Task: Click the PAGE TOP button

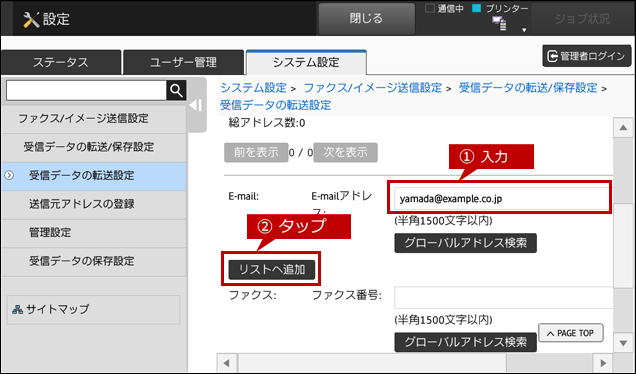Action: tap(571, 333)
